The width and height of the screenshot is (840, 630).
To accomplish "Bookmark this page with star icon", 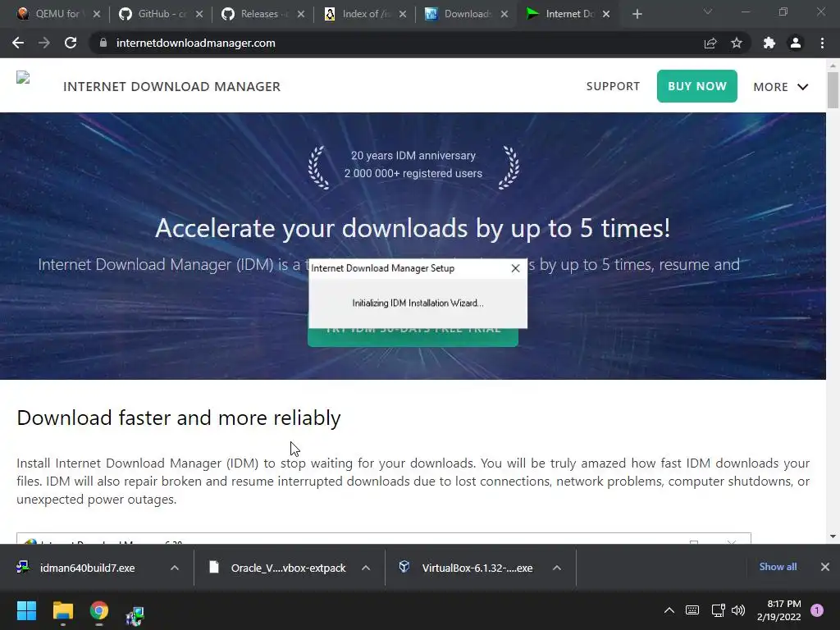I will tap(737, 43).
